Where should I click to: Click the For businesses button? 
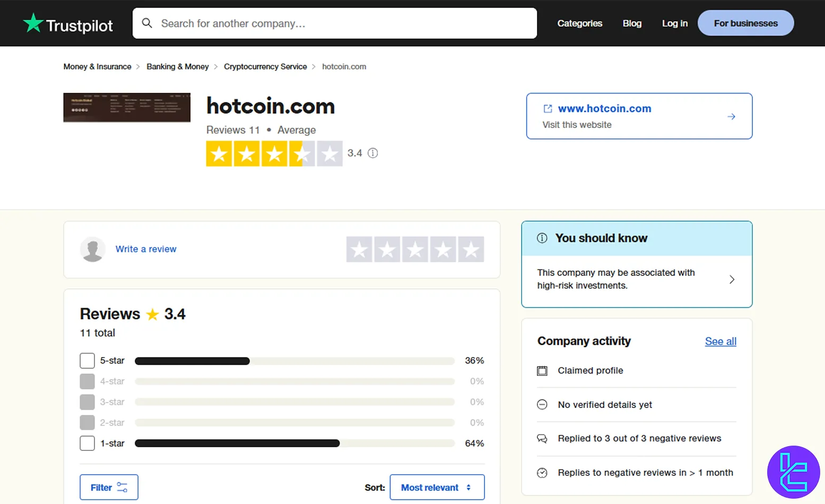745,23
